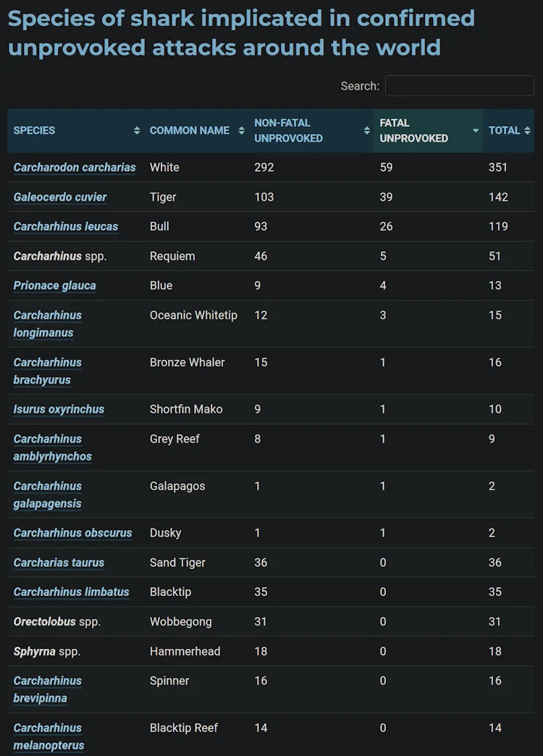Toggle Fatal Unprovoked descending sort arrow
Image resolution: width=543 pixels, height=756 pixels.
(x=476, y=130)
